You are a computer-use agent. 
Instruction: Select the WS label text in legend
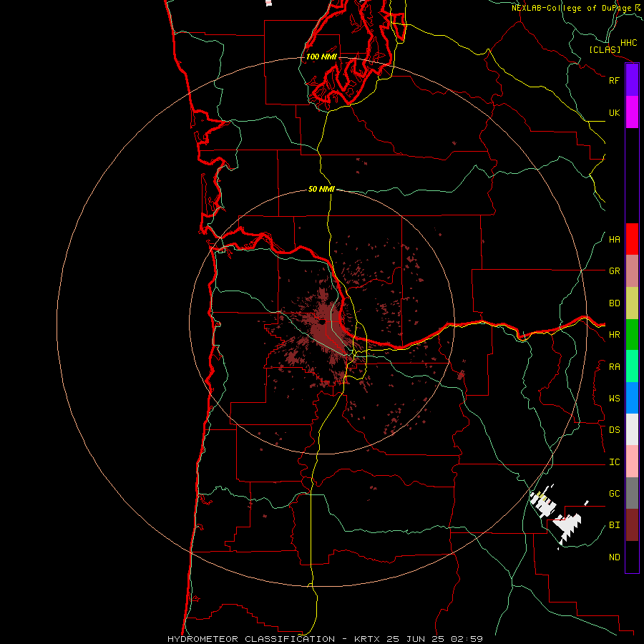click(615, 399)
